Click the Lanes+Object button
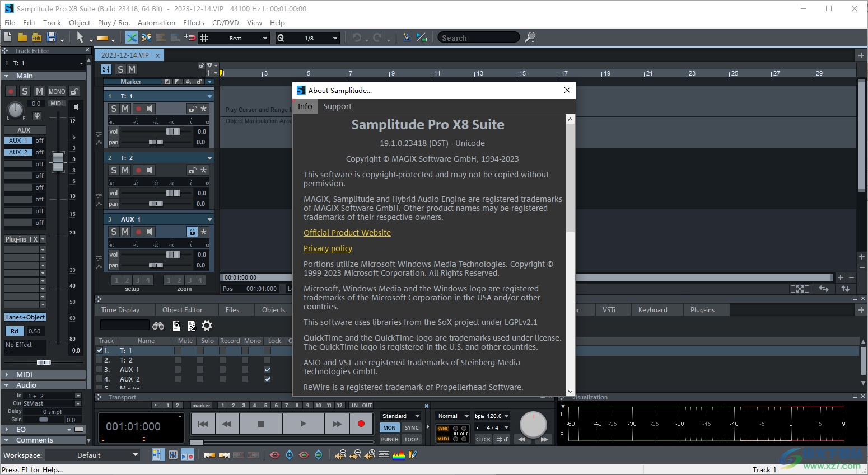This screenshot has height=475, width=868. point(25,317)
